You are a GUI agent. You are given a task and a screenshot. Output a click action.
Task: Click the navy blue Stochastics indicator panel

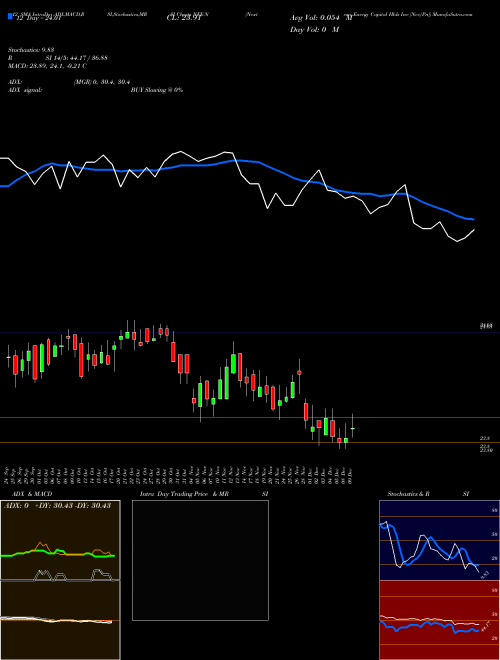pyautogui.click(x=439, y=540)
